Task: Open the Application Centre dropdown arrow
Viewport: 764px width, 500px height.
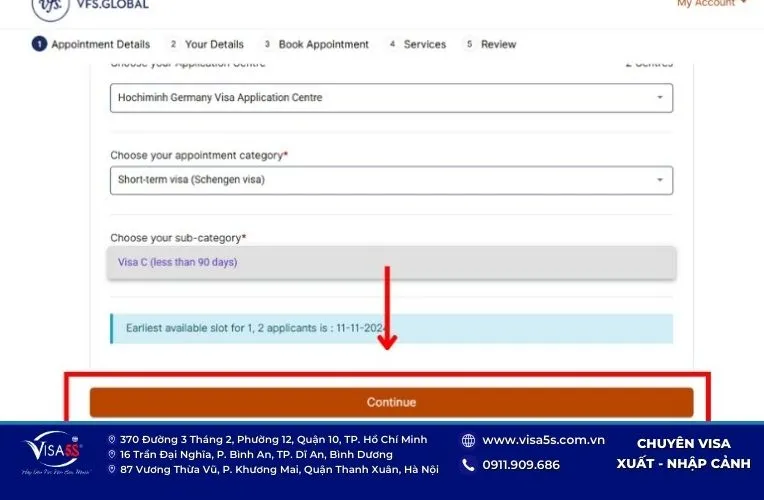Action: [660, 97]
